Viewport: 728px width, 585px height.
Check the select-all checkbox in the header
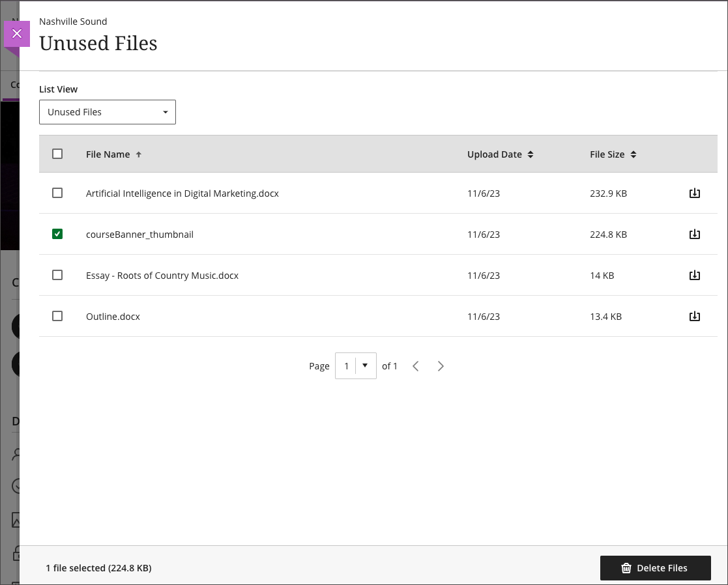(57, 153)
